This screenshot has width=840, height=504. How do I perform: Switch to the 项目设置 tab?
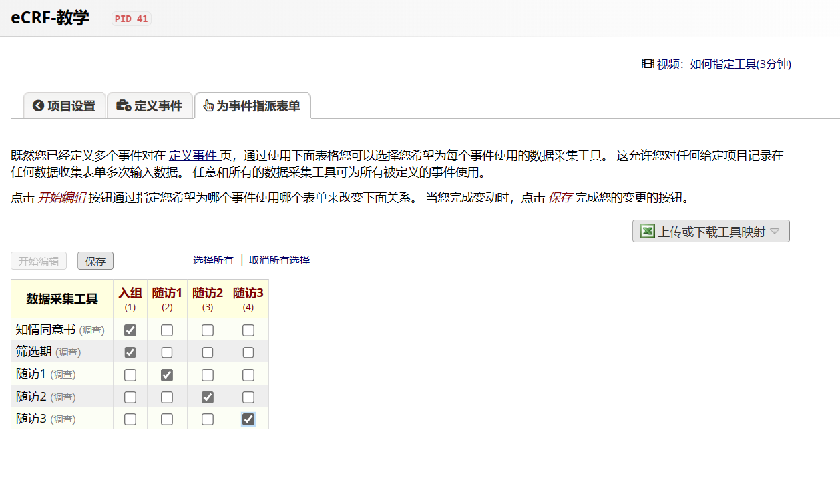(x=64, y=105)
